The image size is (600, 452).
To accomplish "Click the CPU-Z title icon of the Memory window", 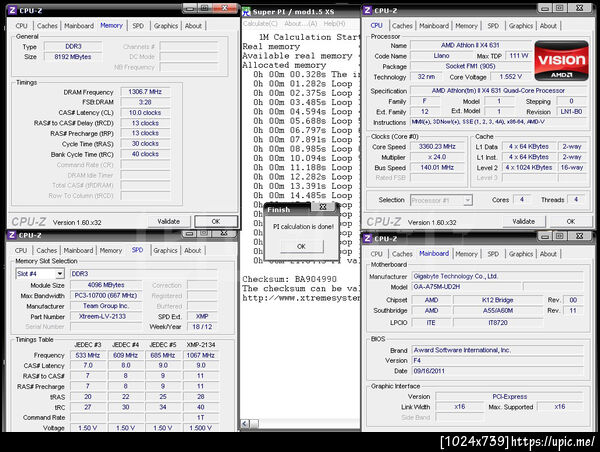I will click(13, 10).
